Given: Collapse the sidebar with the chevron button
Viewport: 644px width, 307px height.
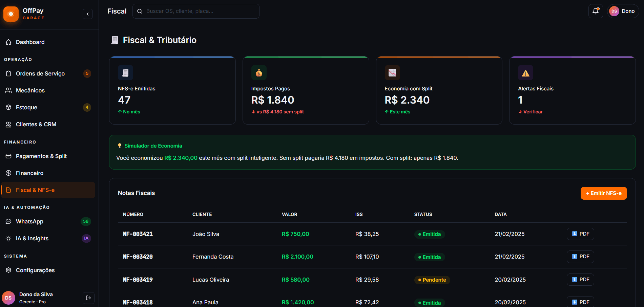Looking at the screenshot, I should click(x=88, y=14).
